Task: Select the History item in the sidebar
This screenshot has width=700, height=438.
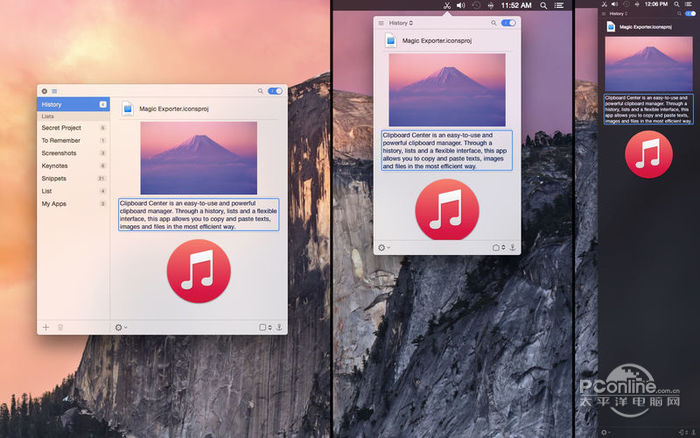Action: pos(52,104)
